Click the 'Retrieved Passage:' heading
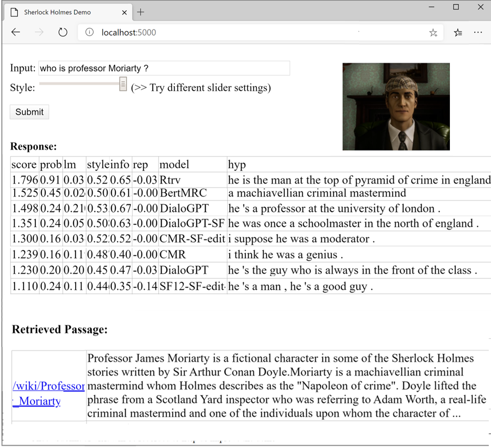491x448 pixels. click(x=60, y=329)
